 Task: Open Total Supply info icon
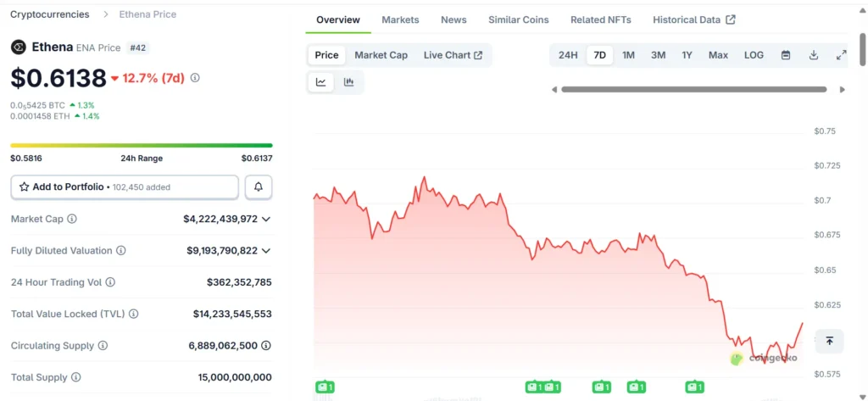tap(75, 377)
